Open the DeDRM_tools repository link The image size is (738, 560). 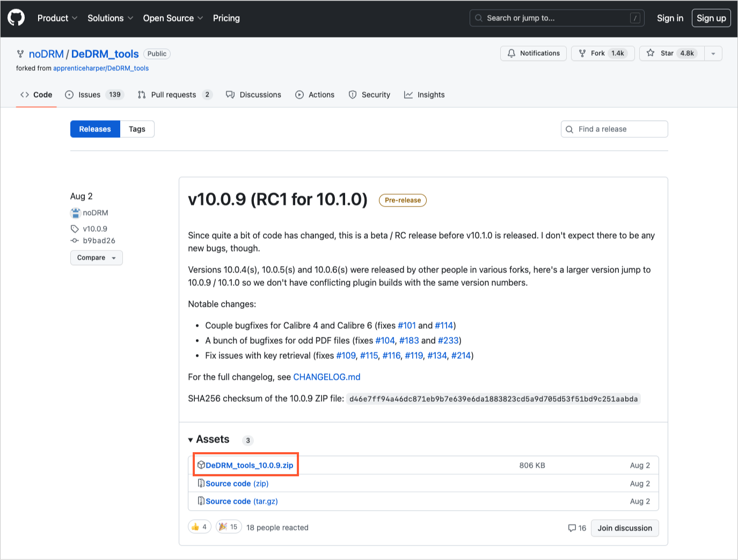(x=105, y=54)
